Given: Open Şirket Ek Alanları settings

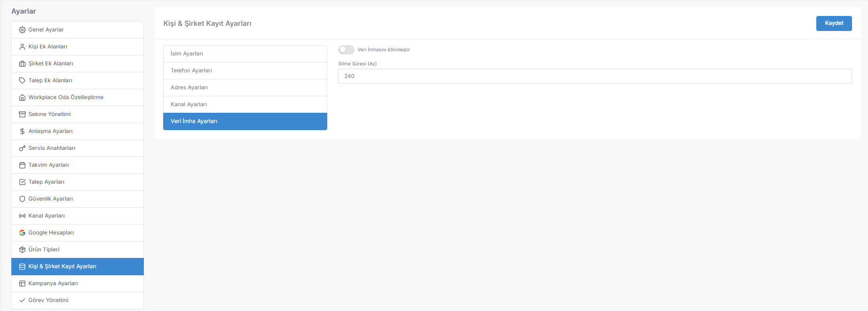Looking at the screenshot, I should point(78,63).
